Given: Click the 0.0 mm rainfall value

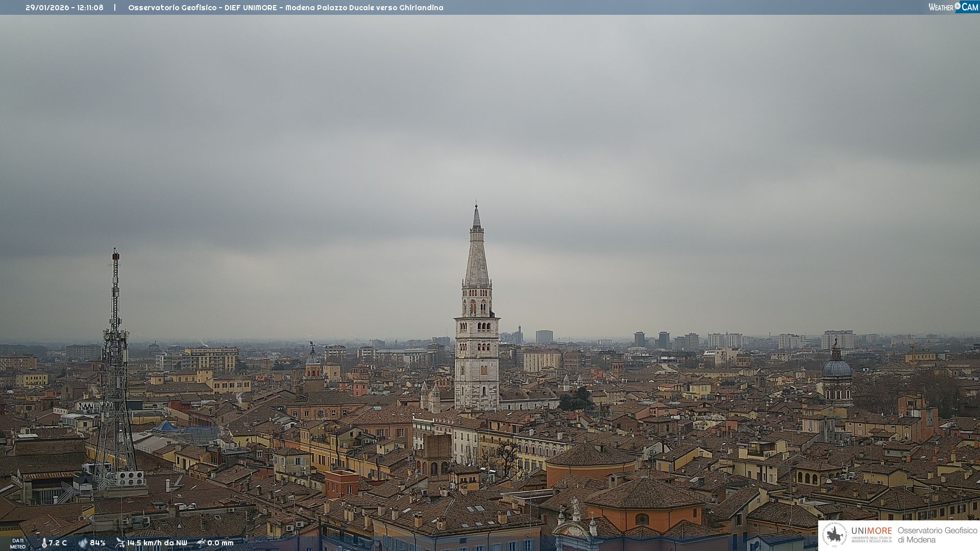Looking at the screenshot, I should 220,543.
